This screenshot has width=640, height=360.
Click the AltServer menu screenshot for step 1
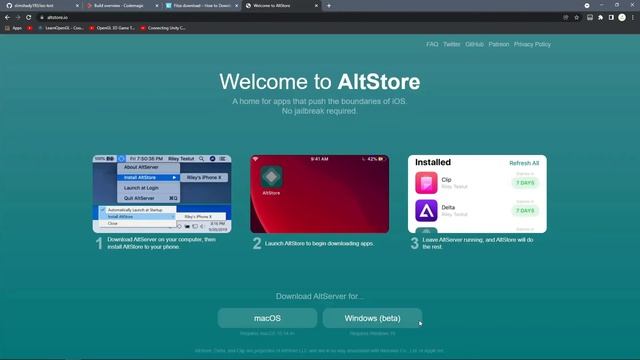[x=162, y=194]
